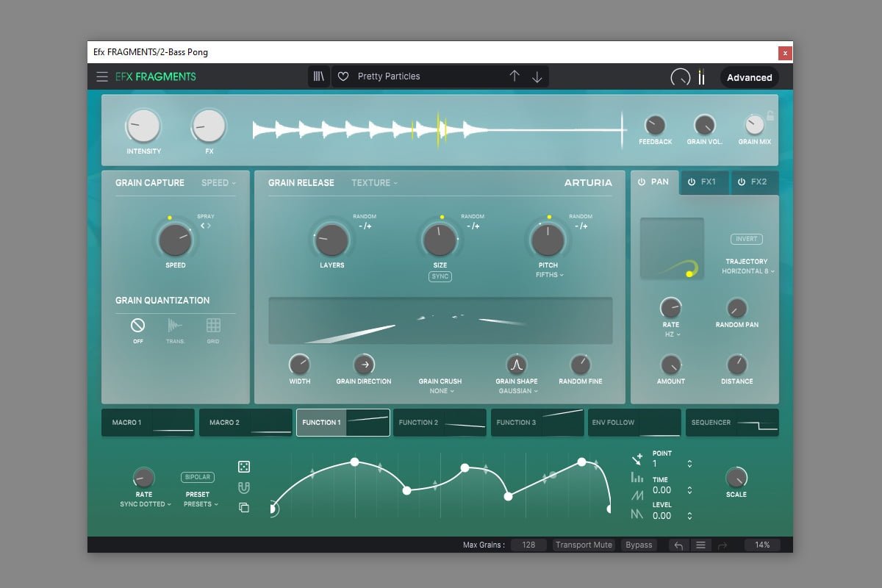882x588 pixels.
Task: Click the 14% CPU indicator
Action: click(x=762, y=545)
